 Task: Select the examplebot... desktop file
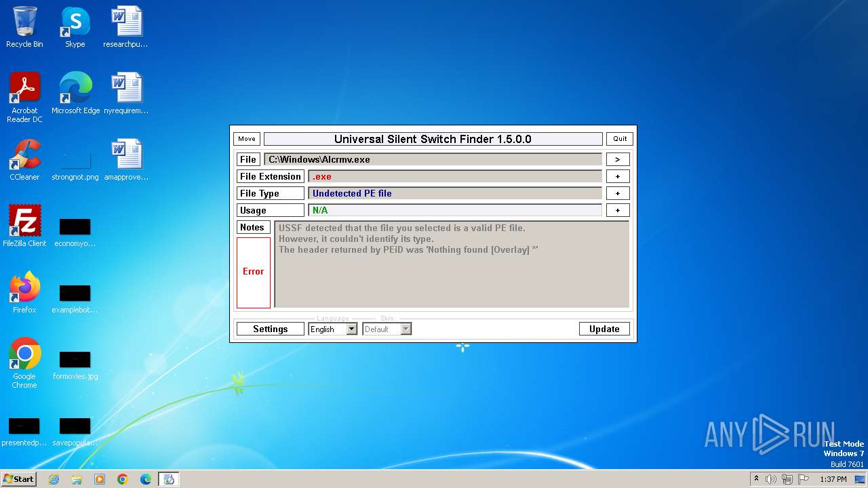tap(75, 298)
